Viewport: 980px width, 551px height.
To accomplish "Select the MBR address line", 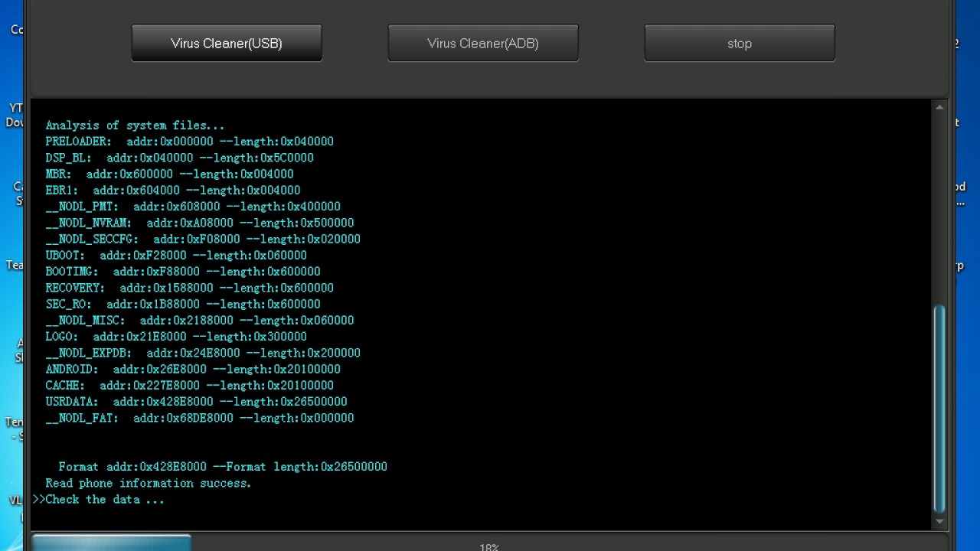I will (x=169, y=174).
